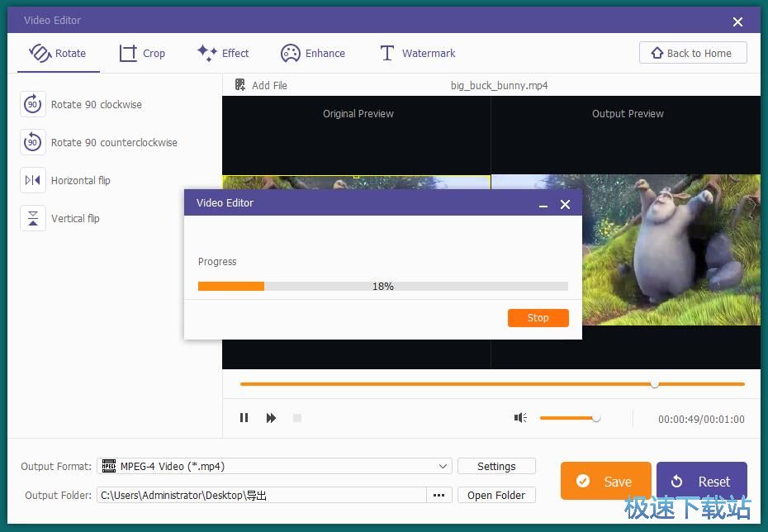
Task: Open output format Settings
Action: (496, 466)
